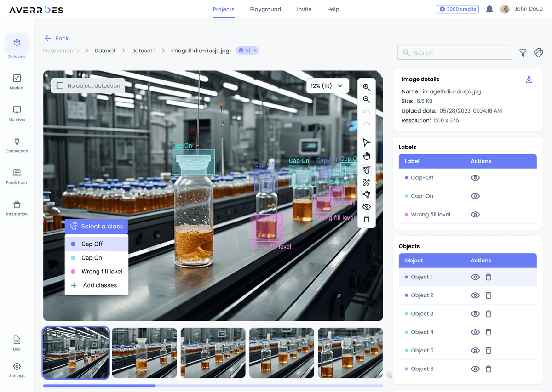
Task: Hide the Wrong fill level label
Action: point(475,214)
